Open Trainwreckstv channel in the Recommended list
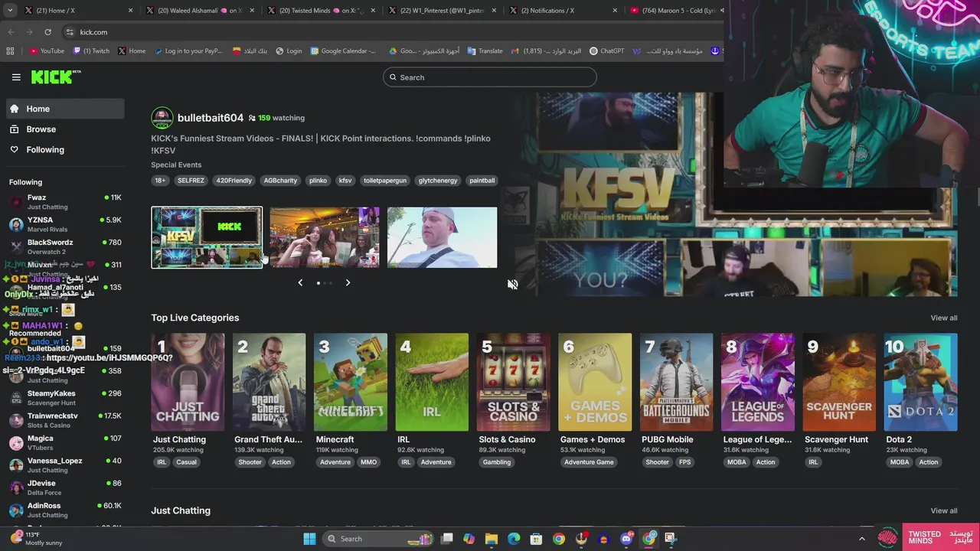 pos(66,420)
